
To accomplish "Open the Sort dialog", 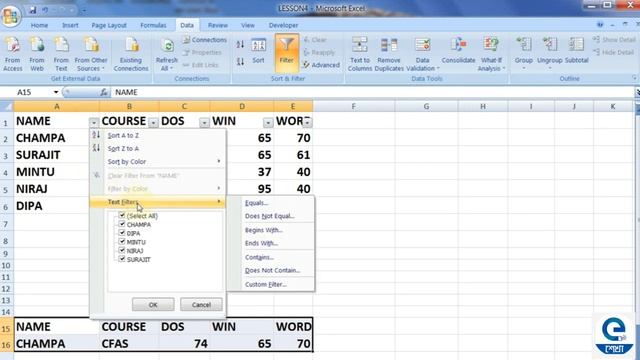I will point(258,51).
